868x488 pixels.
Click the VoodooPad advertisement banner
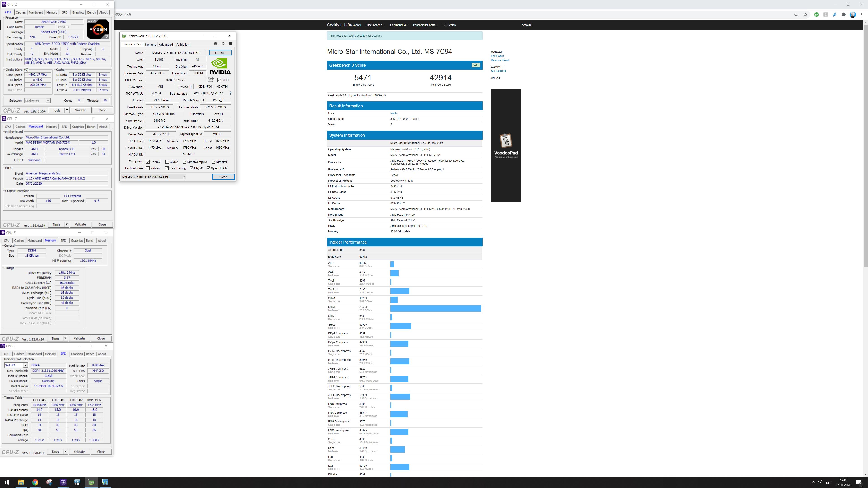(x=506, y=145)
